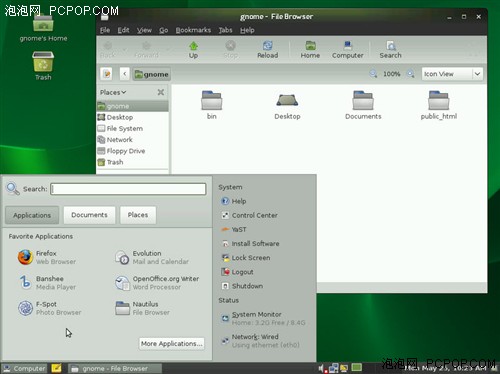Launch Banshee Media Player
This screenshot has height=374, width=500.
(47, 283)
